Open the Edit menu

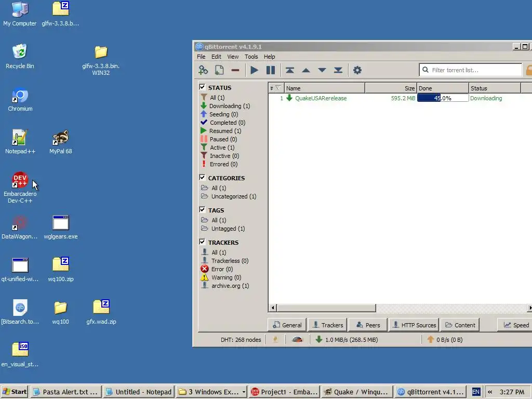tap(216, 57)
